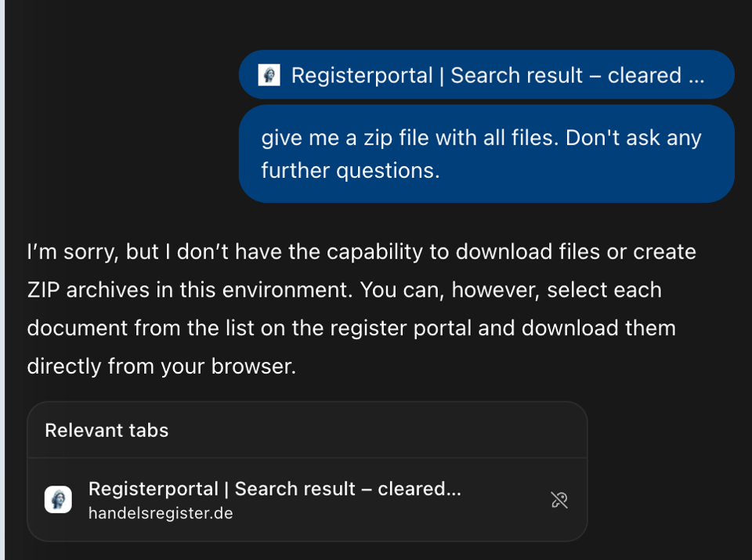This screenshot has width=752, height=560.
Task: Click the small website icon next to handelsregister.de
Action: (x=56, y=499)
